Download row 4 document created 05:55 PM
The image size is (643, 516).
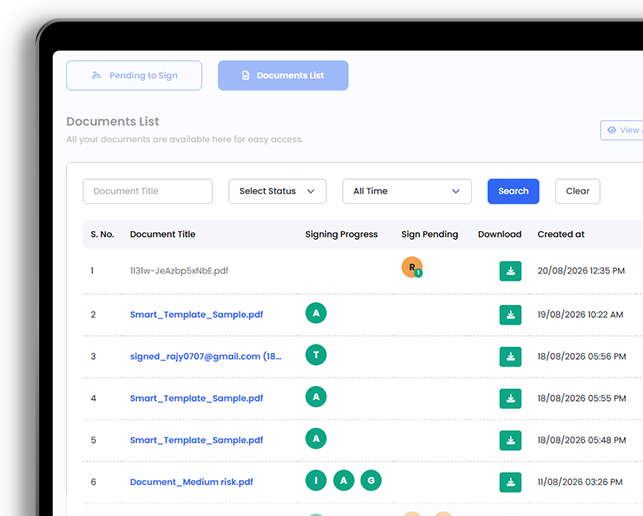[x=510, y=399]
